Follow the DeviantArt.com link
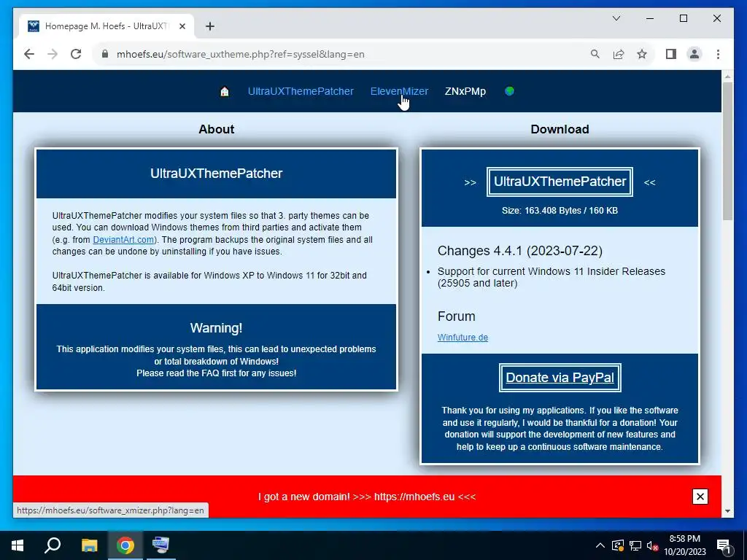The width and height of the screenshot is (747, 560). (x=123, y=239)
